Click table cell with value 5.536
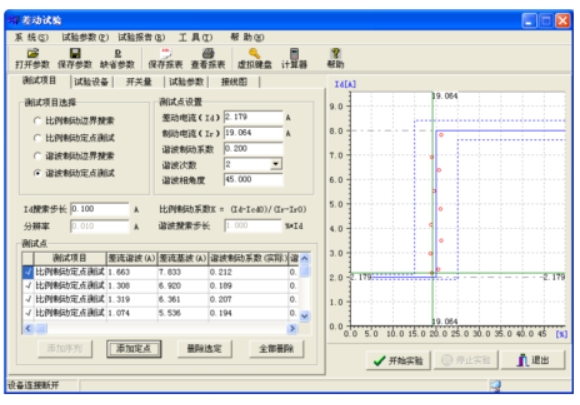This screenshot has height=405, width=580. tap(183, 313)
